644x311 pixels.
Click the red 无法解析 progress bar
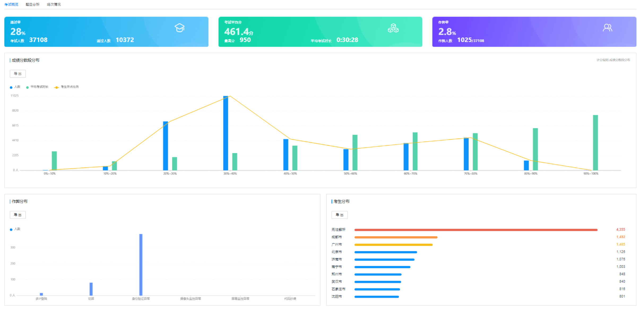476,230
